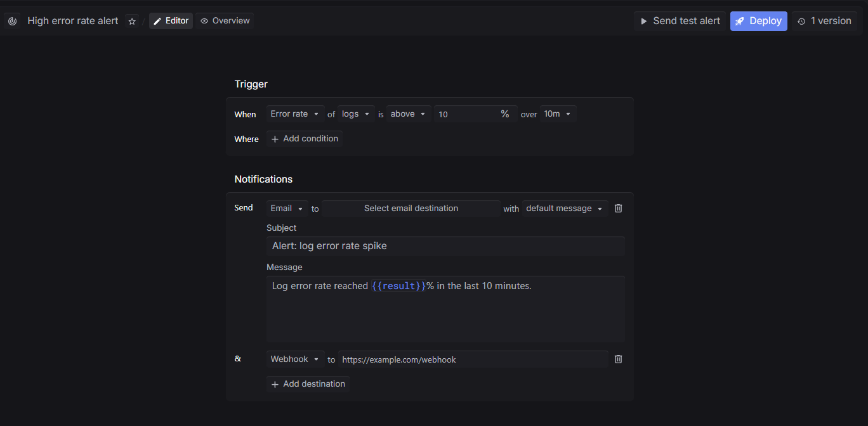Change the above comparison dropdown

point(409,114)
